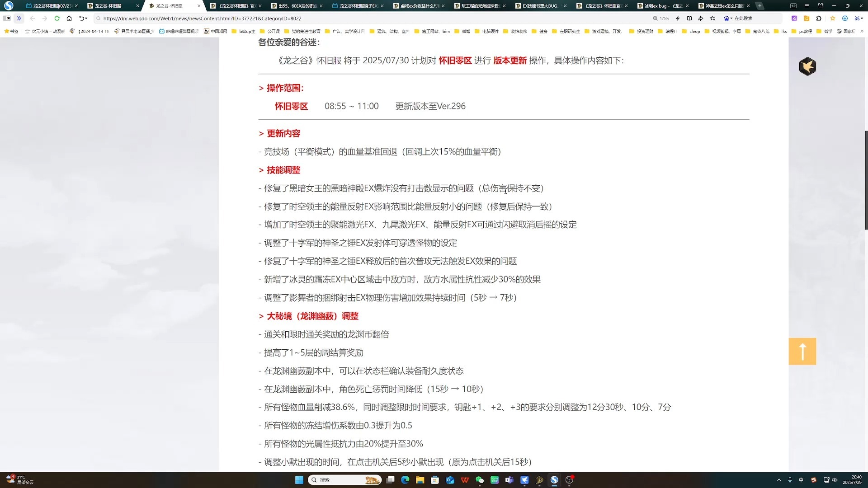Open the extensions puzzle-piece icon
The width and height of the screenshot is (868, 488).
(819, 19)
